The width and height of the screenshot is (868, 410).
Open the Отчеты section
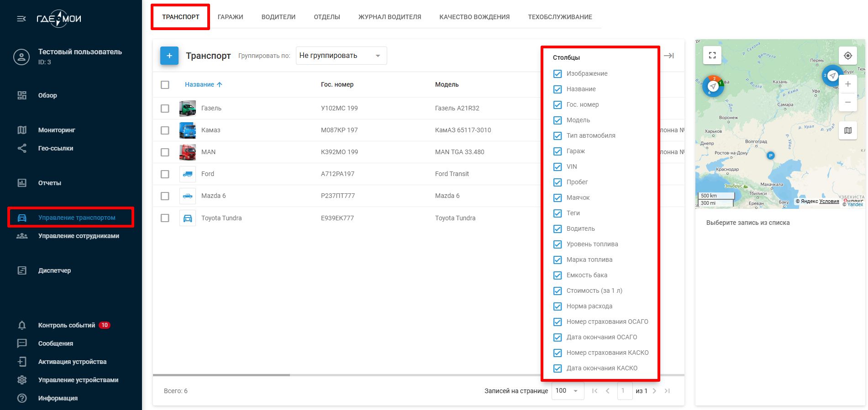point(49,183)
